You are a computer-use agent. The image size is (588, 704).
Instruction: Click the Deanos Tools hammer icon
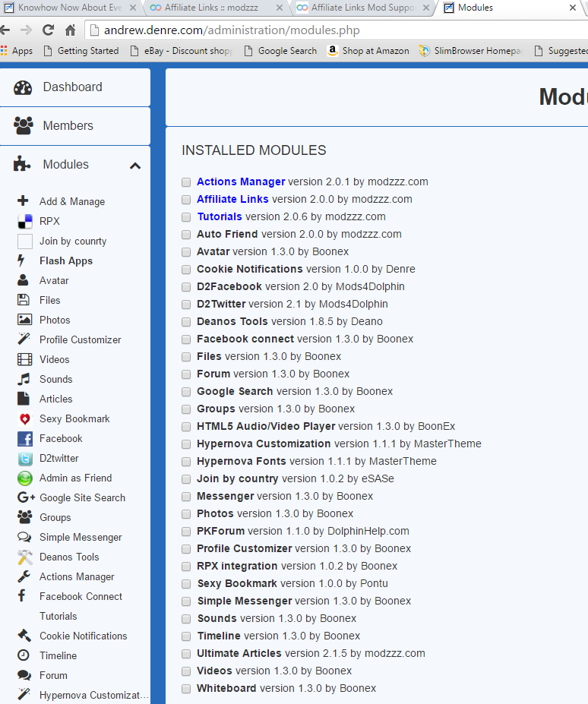(x=25, y=557)
